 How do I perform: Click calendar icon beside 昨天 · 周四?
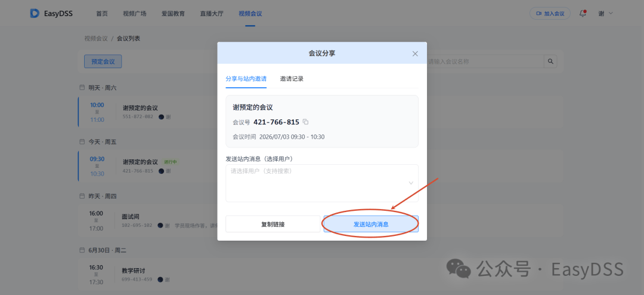click(82, 196)
